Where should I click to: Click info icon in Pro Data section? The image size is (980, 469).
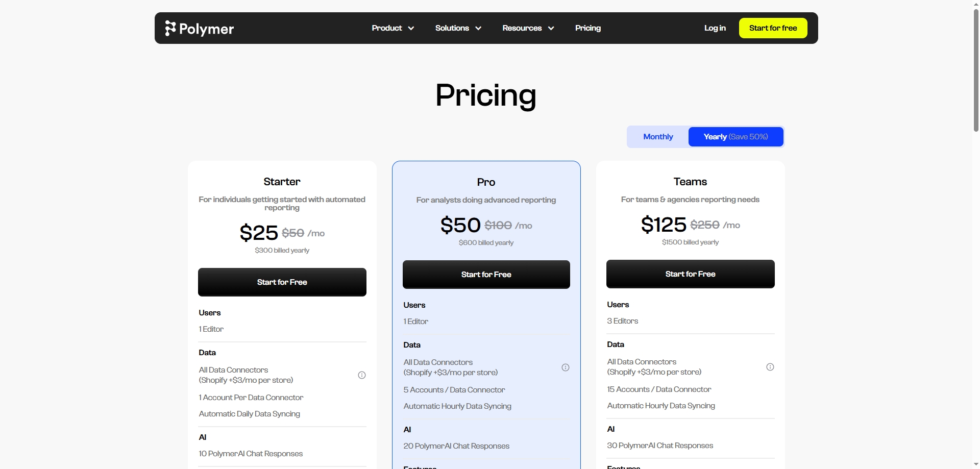click(x=566, y=367)
